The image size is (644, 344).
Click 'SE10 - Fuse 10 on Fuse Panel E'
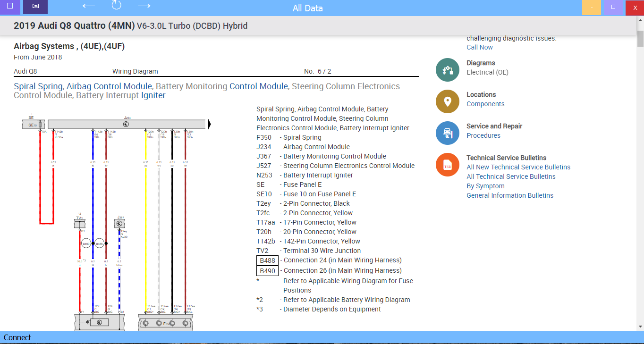click(306, 194)
